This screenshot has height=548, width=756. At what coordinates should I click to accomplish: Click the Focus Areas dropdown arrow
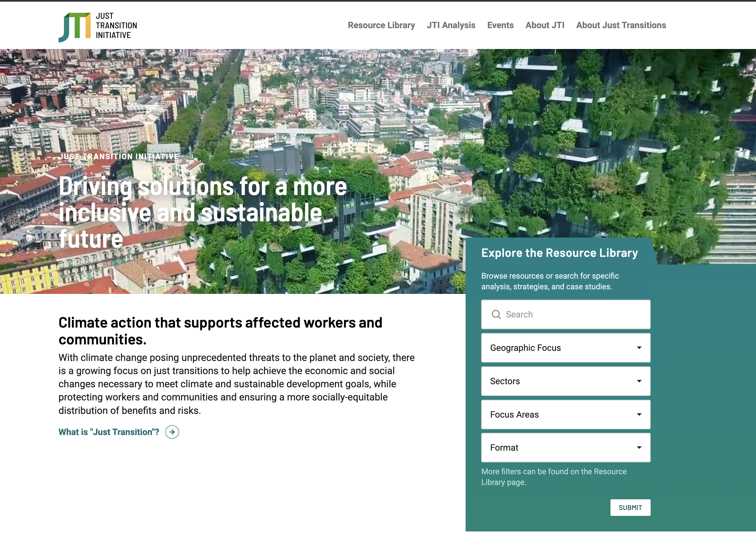[x=639, y=415]
